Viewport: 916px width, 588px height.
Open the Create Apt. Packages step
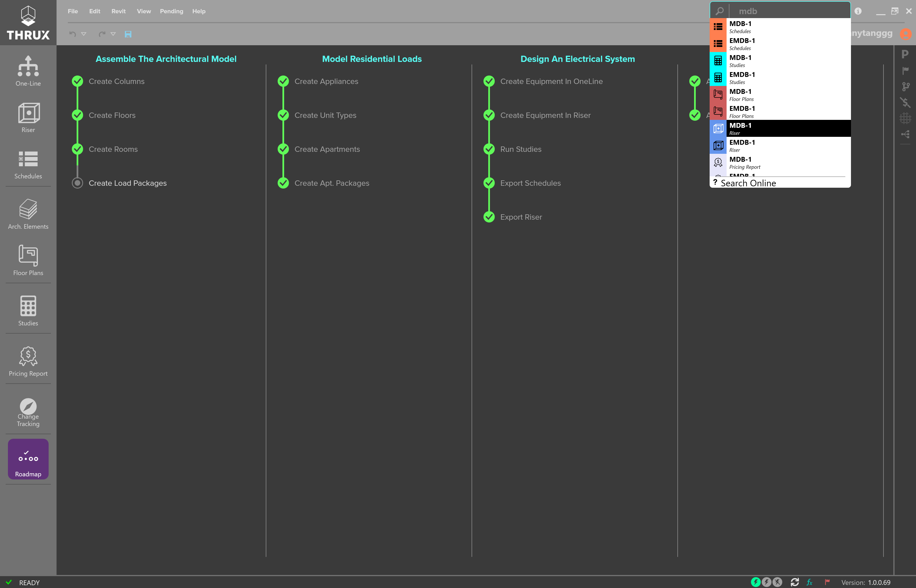(332, 183)
